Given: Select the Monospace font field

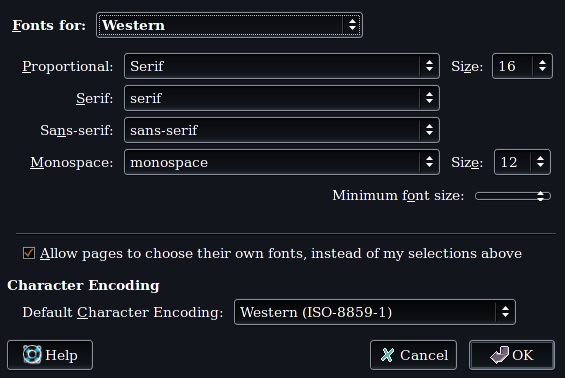Looking at the screenshot, I should coord(282,162).
